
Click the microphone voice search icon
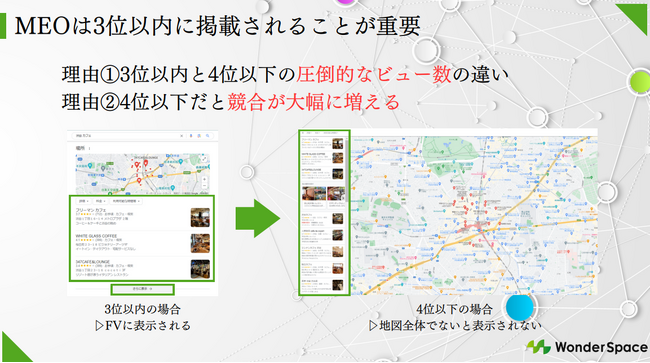191,136
